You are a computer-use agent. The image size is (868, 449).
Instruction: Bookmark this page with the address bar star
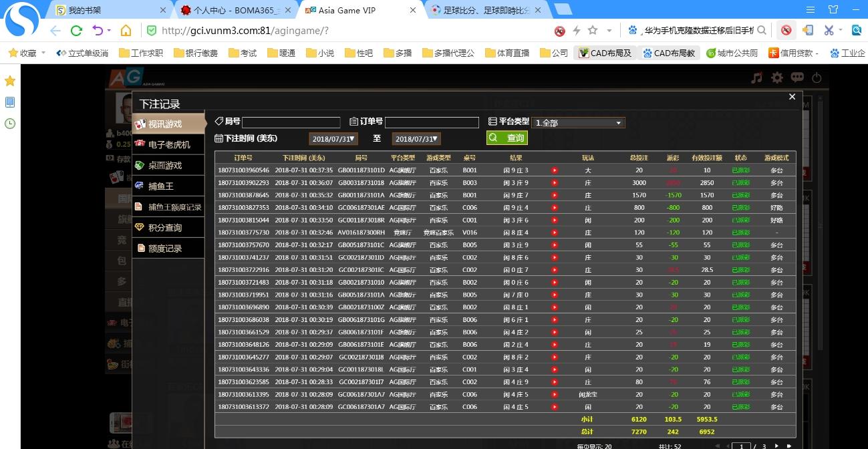tap(593, 31)
